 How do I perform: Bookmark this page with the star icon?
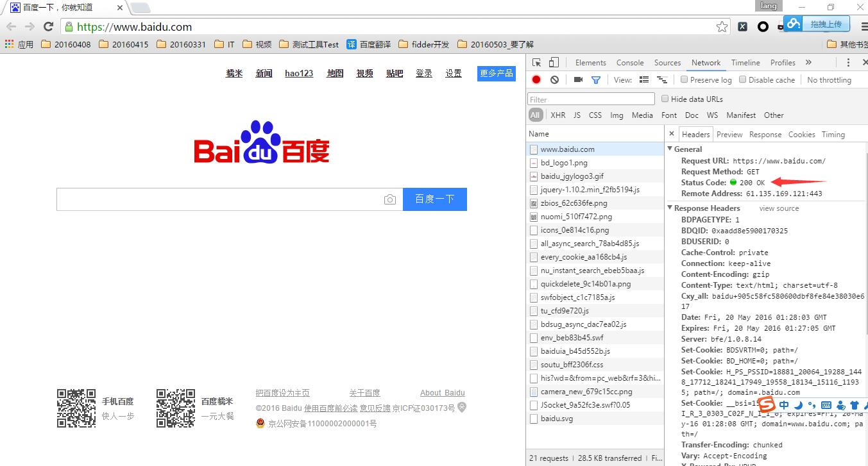coord(722,27)
